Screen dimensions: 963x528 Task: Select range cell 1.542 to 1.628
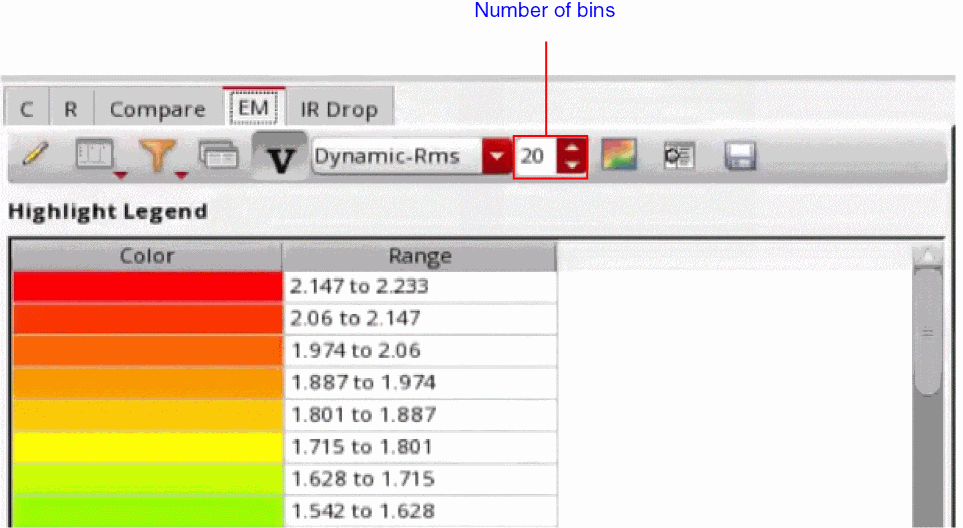(x=420, y=511)
